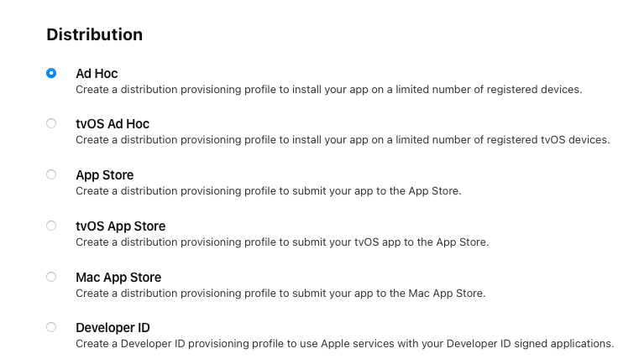Choose the App Store radio button
This screenshot has height=364, width=644.
pyautogui.click(x=51, y=174)
